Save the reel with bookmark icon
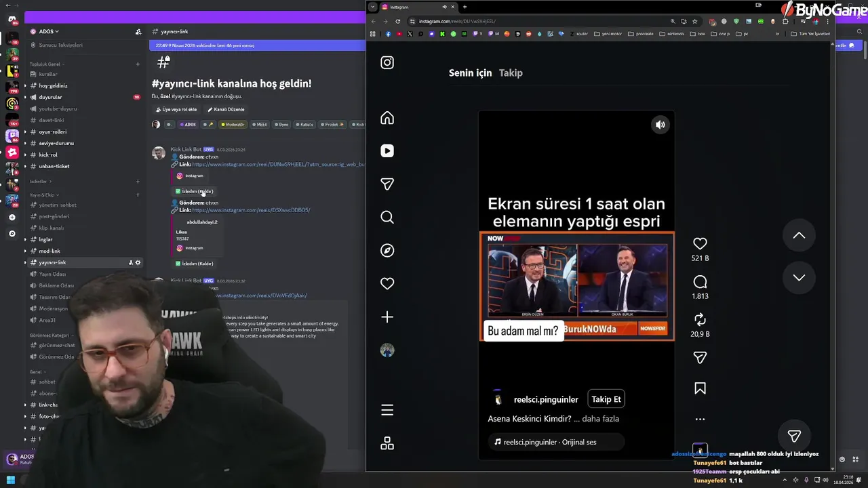The width and height of the screenshot is (868, 488). point(700,388)
